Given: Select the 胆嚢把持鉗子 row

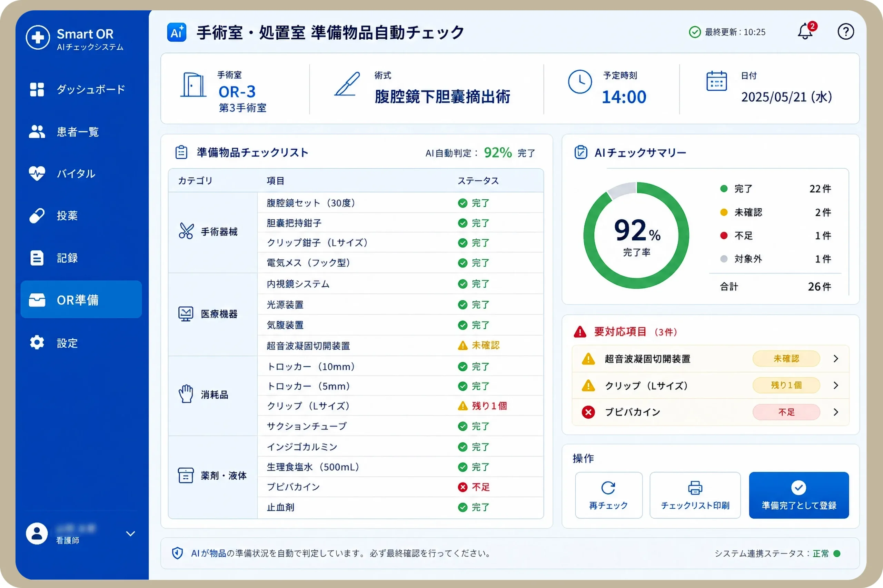Looking at the screenshot, I should point(400,223).
